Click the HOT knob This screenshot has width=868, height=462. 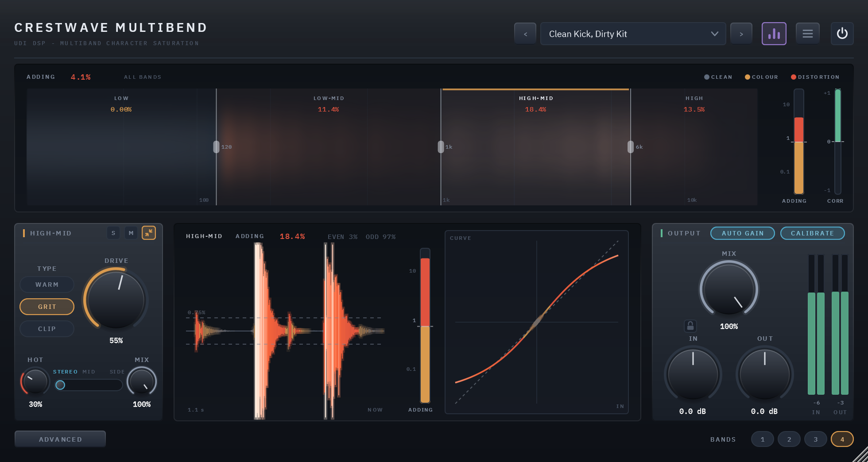coord(35,381)
